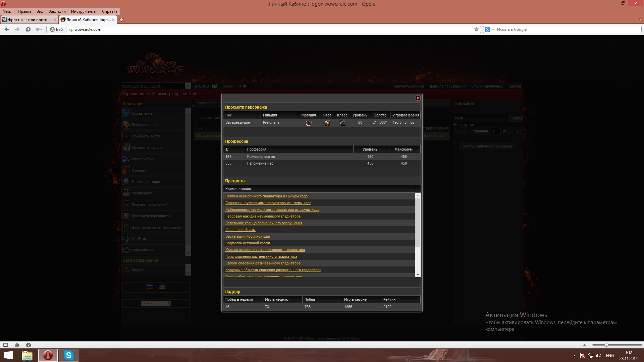Open 'Сапоги спасения разгневанного гладиатора' link
644x362 pixels.
coord(263,263)
